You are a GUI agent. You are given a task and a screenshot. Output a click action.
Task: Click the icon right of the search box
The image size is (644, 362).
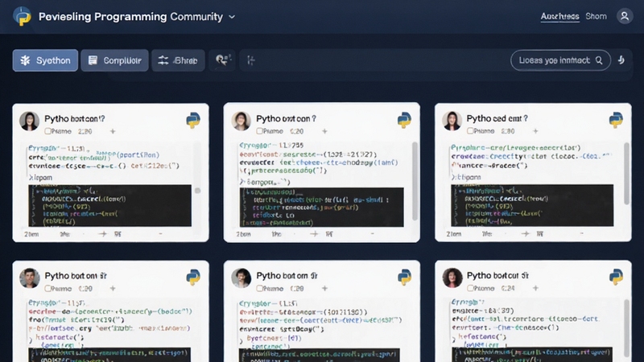click(621, 60)
